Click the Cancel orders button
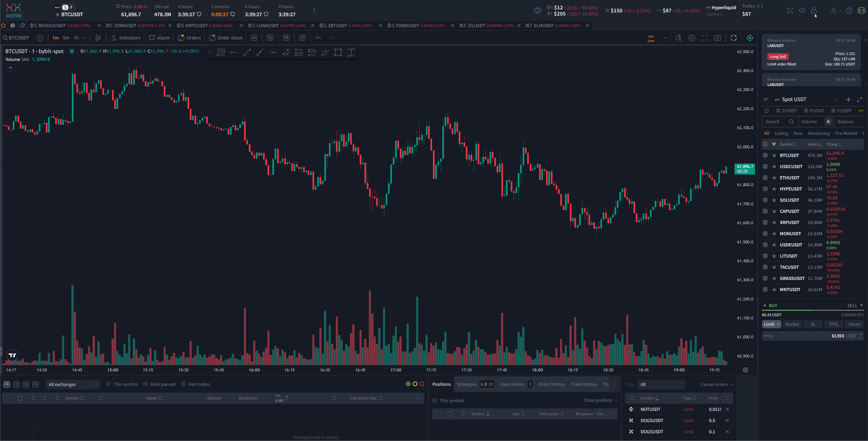Viewport: 868px width, 441px height. pos(716,384)
